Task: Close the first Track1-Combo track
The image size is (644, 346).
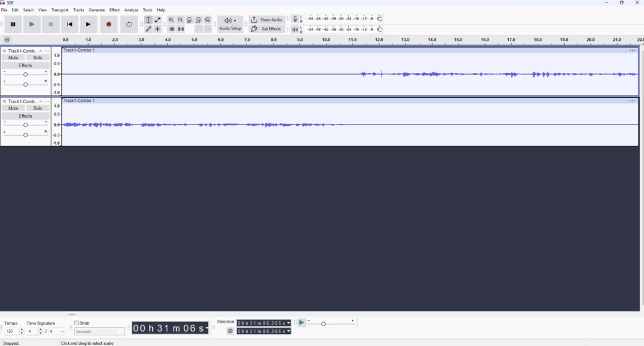Action: tap(4, 51)
